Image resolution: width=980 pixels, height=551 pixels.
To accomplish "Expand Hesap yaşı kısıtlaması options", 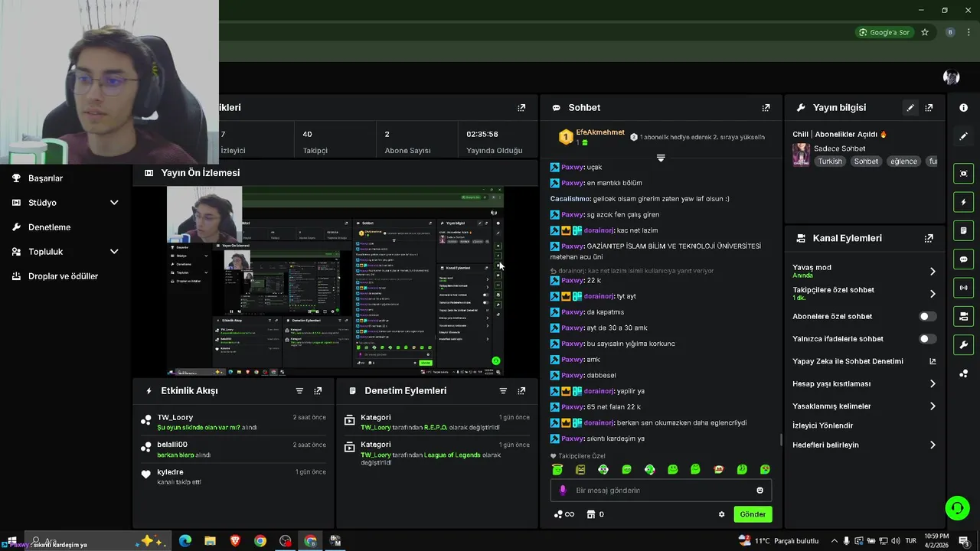I will [933, 383].
